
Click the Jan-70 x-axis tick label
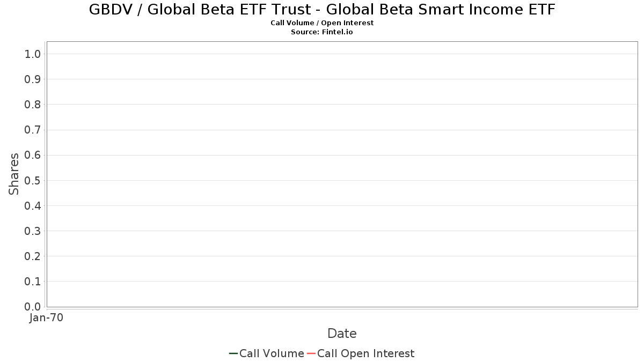(x=47, y=318)
